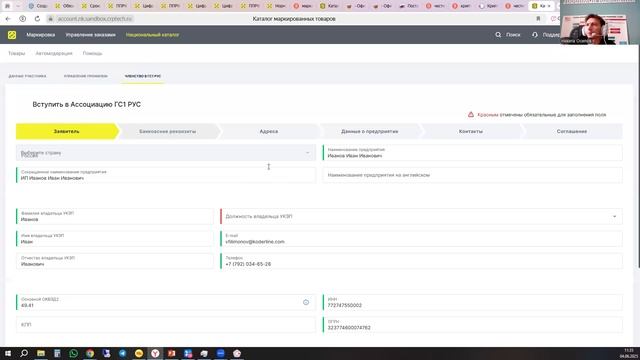Click the Отчество владельца УКЭП field
Image resolution: width=640 pixels, height=360 pixels.
coord(115,261)
